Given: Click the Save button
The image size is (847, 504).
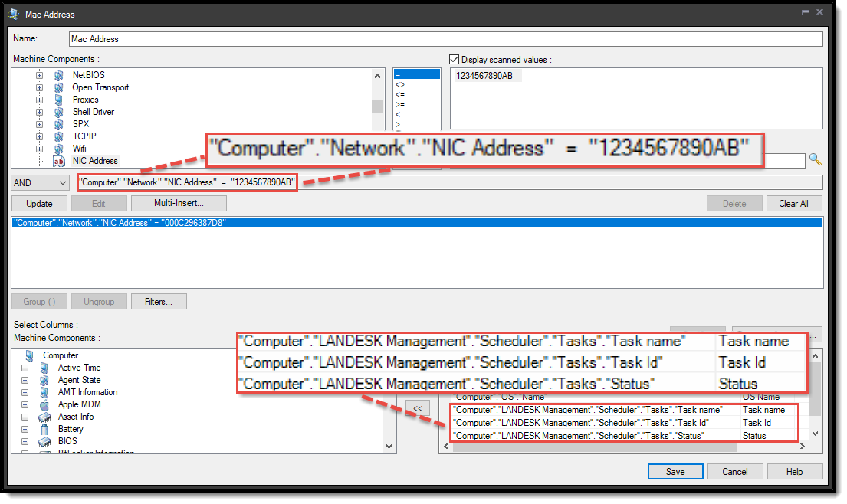Looking at the screenshot, I should [x=675, y=472].
